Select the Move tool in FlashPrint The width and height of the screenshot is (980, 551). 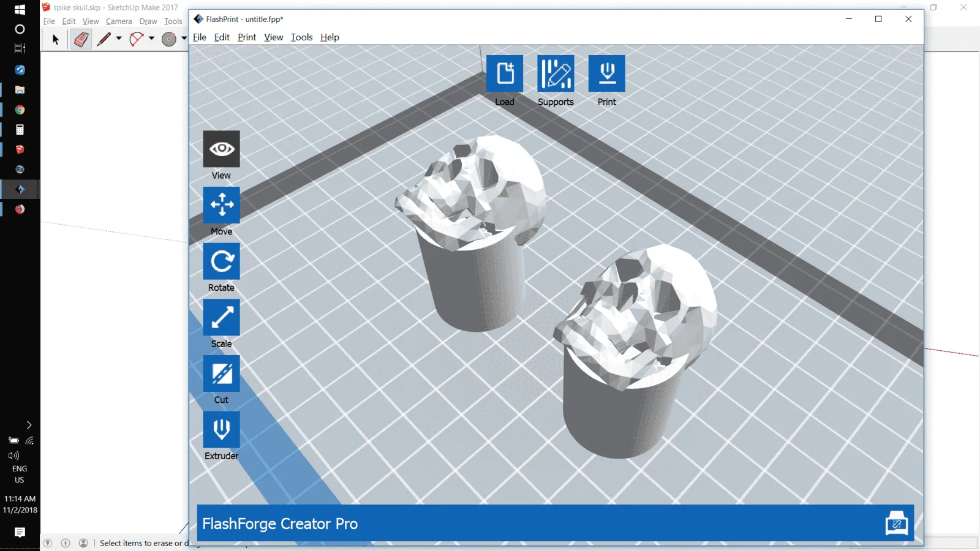[x=222, y=205]
